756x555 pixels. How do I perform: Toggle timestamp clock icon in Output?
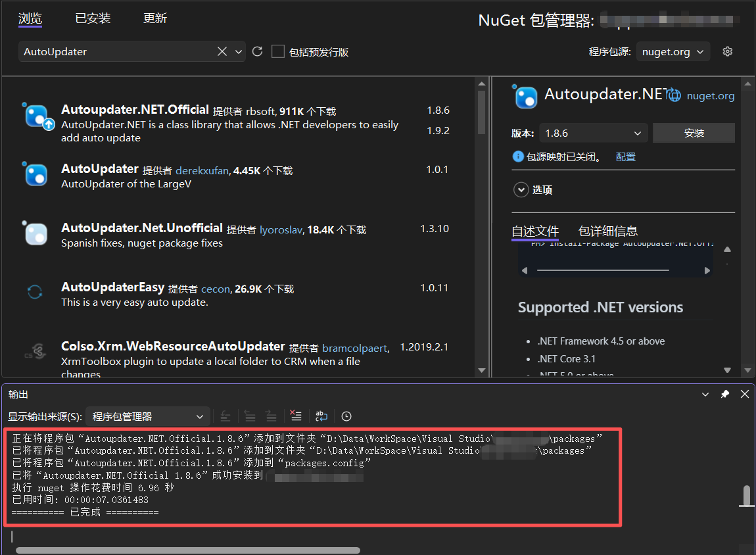point(346,416)
